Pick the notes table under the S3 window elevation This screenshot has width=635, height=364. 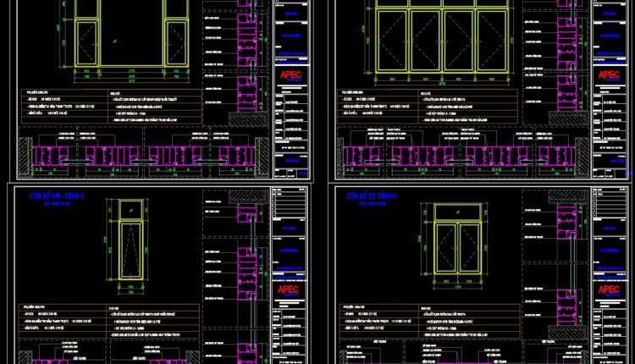click(x=429, y=321)
